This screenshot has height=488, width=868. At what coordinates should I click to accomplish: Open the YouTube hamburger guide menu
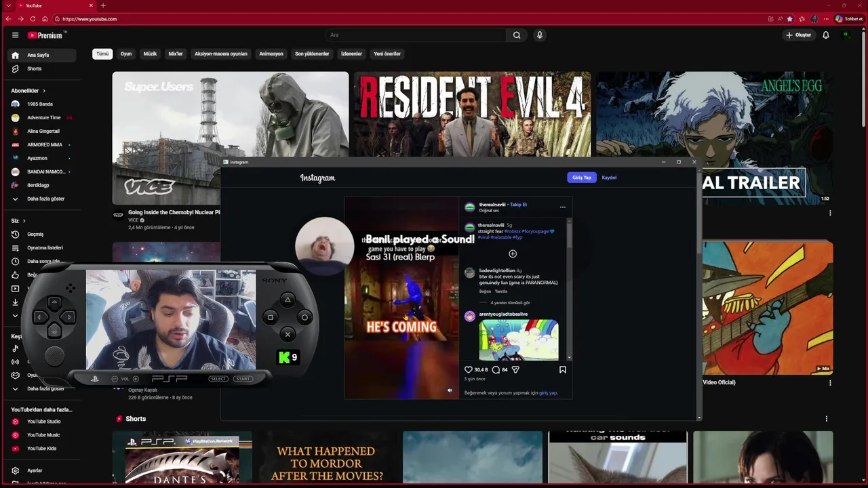point(15,35)
